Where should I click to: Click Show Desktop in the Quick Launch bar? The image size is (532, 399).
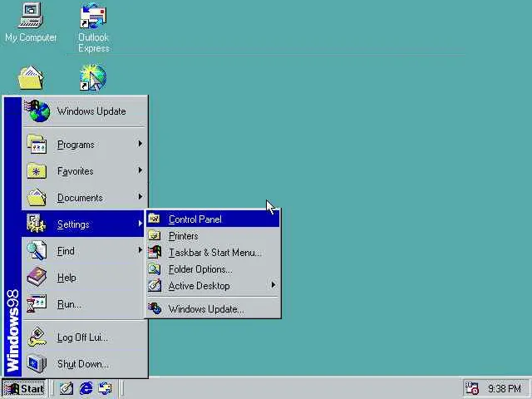pyautogui.click(x=66, y=388)
